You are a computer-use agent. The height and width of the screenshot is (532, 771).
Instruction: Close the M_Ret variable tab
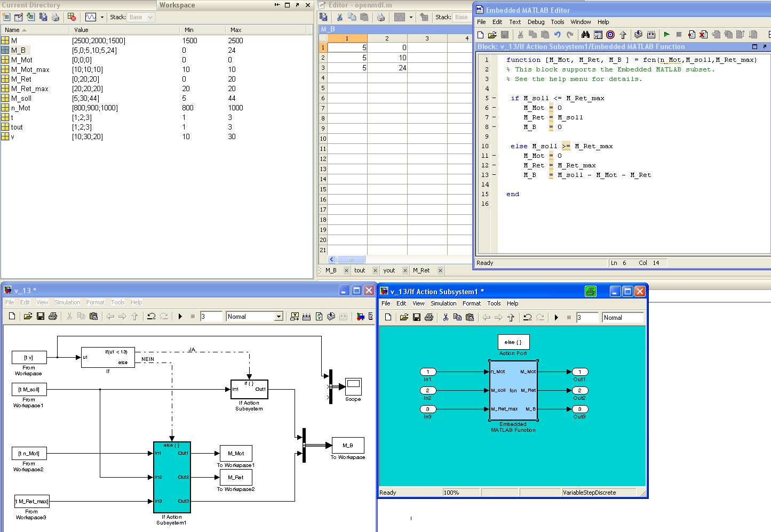440,270
